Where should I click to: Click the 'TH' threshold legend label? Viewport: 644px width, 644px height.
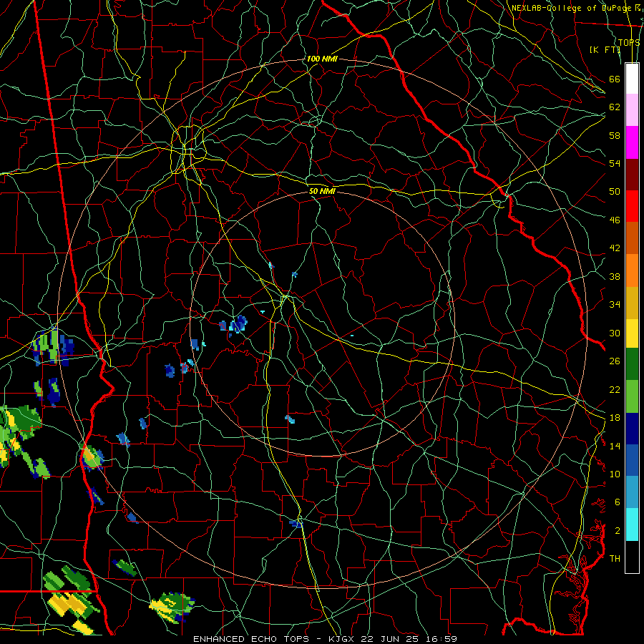click(615, 559)
